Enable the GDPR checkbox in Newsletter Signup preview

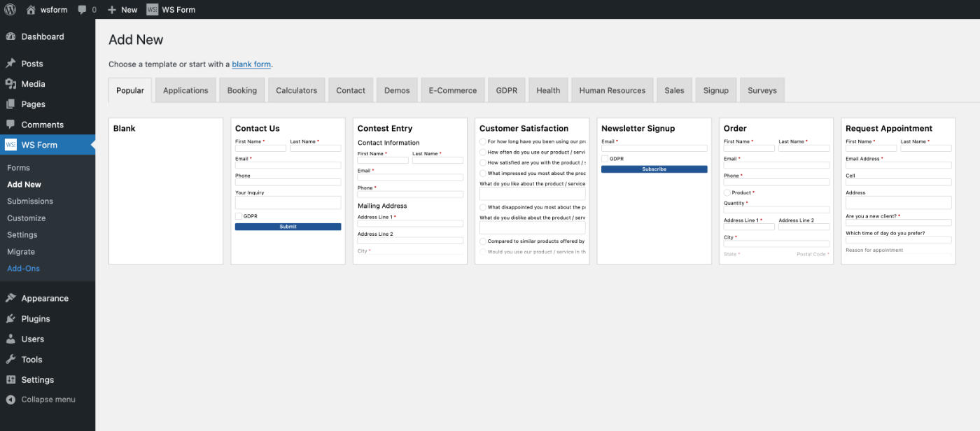tap(604, 158)
